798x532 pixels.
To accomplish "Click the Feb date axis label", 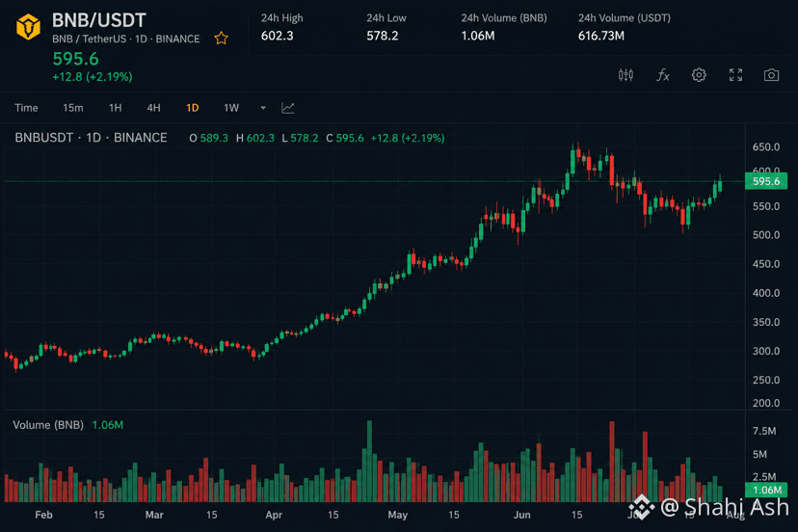I will pyautogui.click(x=43, y=515).
